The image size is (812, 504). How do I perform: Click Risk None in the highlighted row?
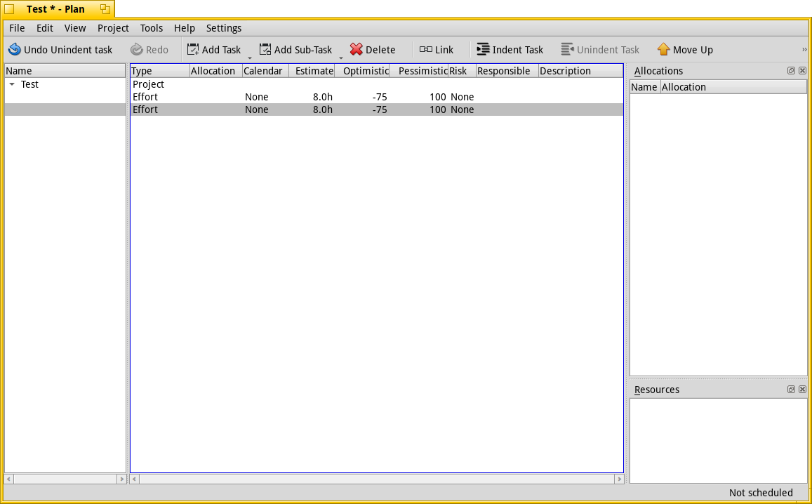point(462,110)
